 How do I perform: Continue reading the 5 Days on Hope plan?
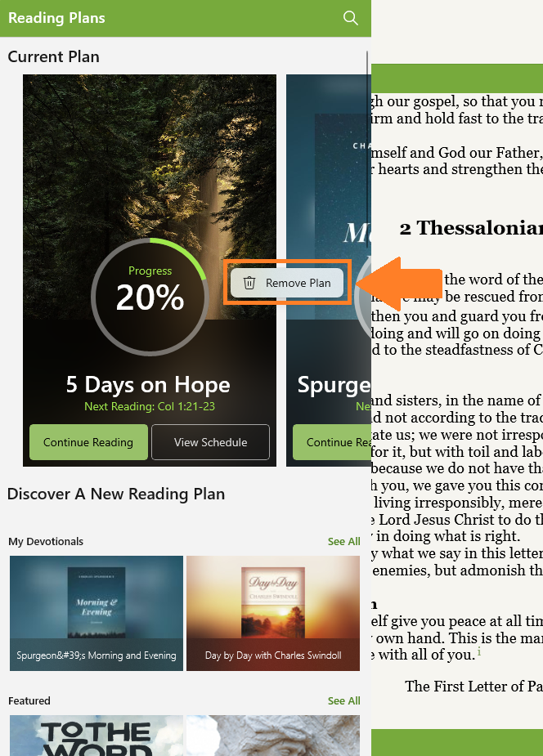pyautogui.click(x=88, y=442)
